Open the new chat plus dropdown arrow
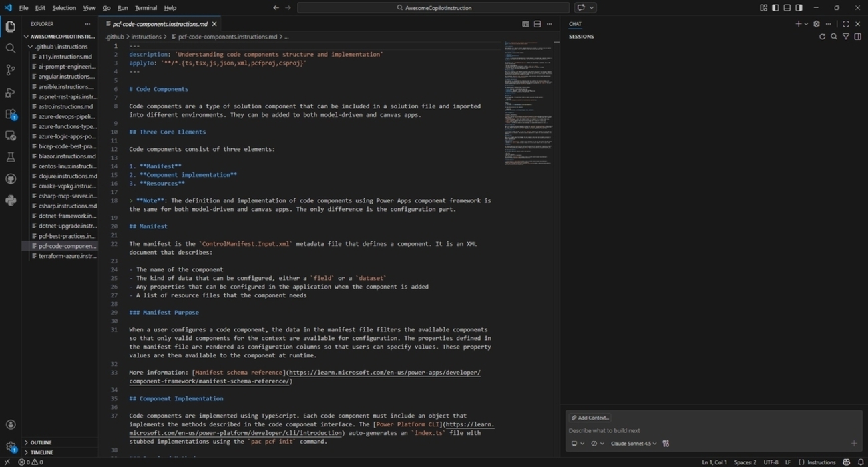This screenshot has height=467, width=868. (x=807, y=24)
